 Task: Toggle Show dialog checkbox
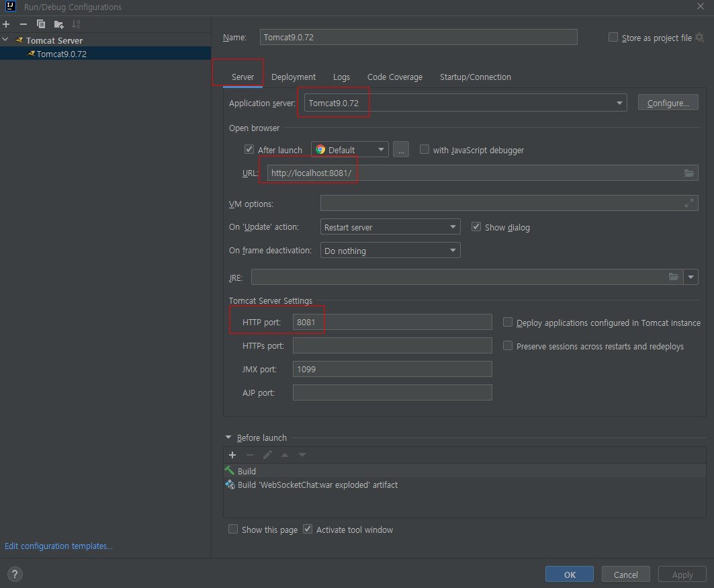point(476,226)
